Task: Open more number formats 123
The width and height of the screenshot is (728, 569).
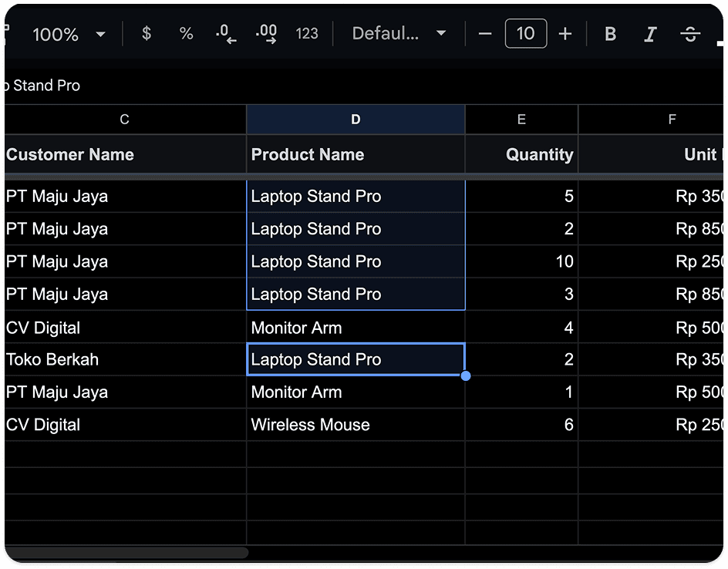Action: [307, 33]
